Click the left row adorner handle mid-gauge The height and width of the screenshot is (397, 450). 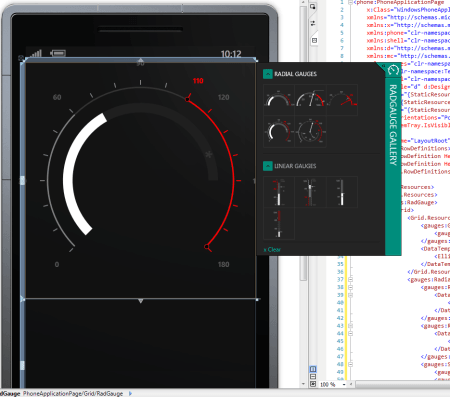coord(22,180)
